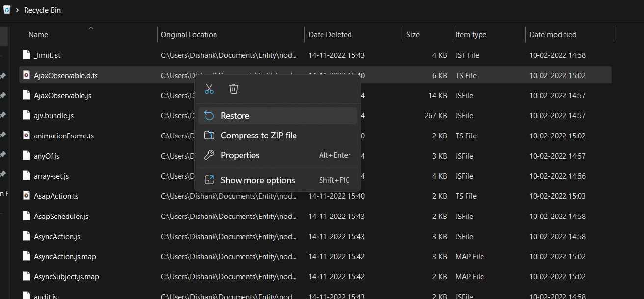
Task: Click the Cut scissors icon in context menu
Action: [x=209, y=88]
